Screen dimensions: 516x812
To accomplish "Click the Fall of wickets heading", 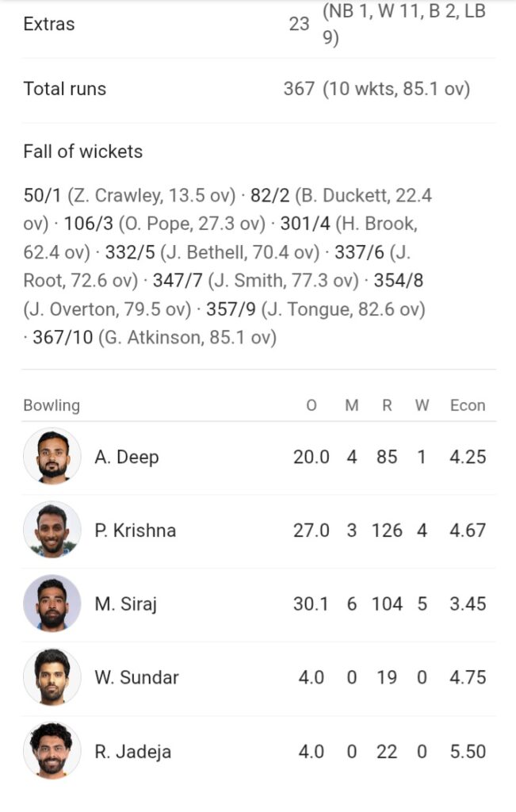I will coord(82,151).
